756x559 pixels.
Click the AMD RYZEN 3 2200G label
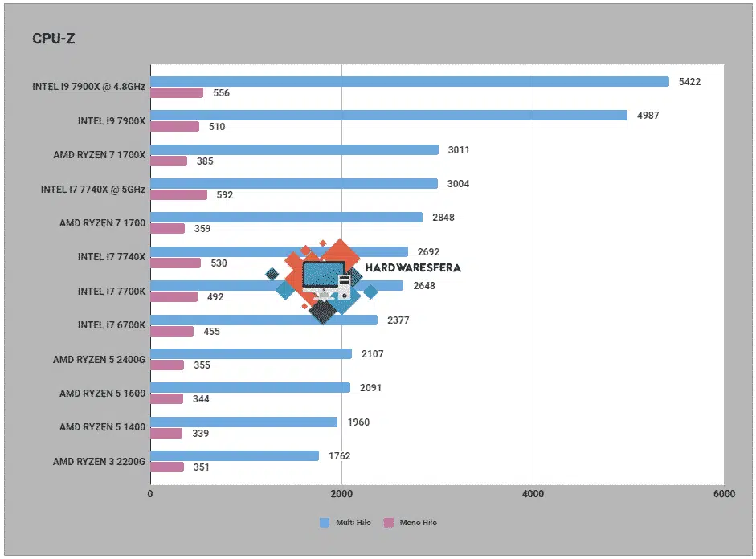click(99, 462)
